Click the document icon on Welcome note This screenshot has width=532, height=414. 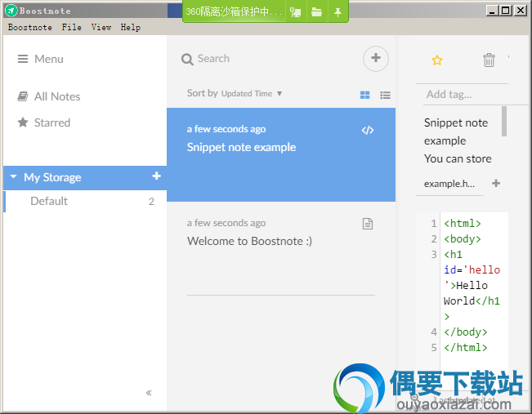point(368,224)
